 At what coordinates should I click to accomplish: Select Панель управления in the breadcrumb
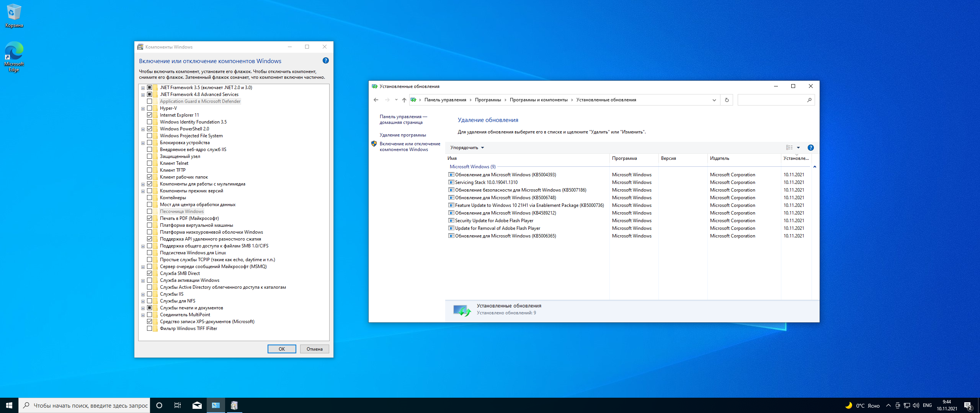tap(445, 100)
